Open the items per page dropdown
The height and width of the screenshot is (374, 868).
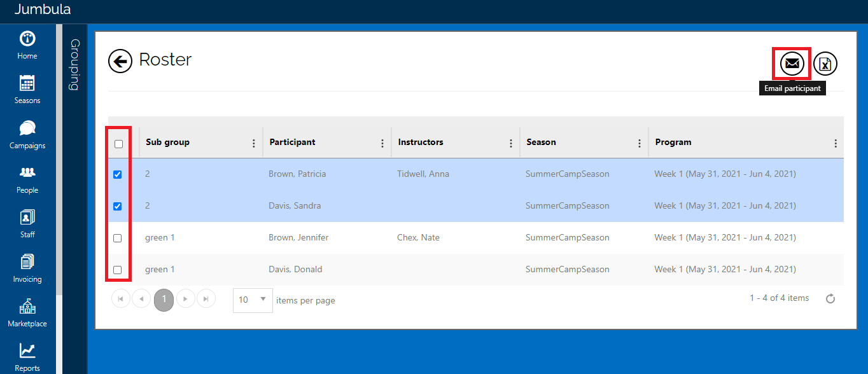click(253, 300)
